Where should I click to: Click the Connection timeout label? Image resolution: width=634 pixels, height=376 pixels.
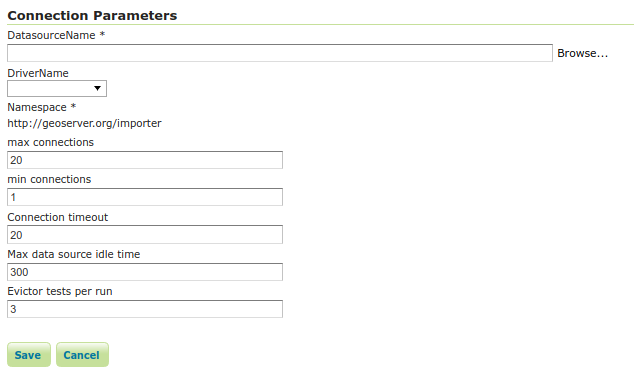click(57, 217)
